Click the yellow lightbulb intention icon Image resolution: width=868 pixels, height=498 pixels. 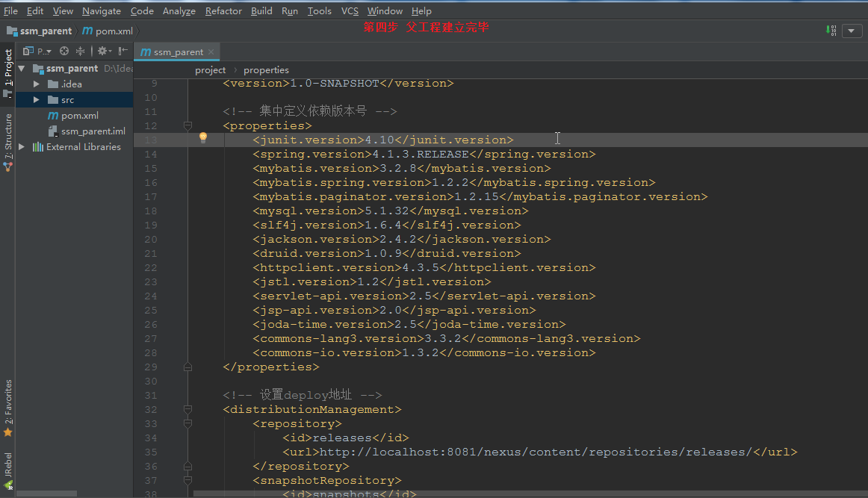pyautogui.click(x=203, y=137)
